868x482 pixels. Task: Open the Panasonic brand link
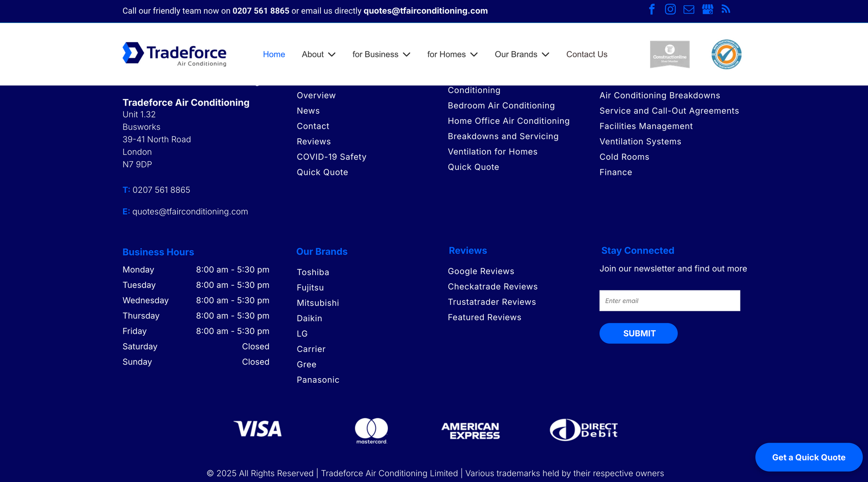[318, 380]
